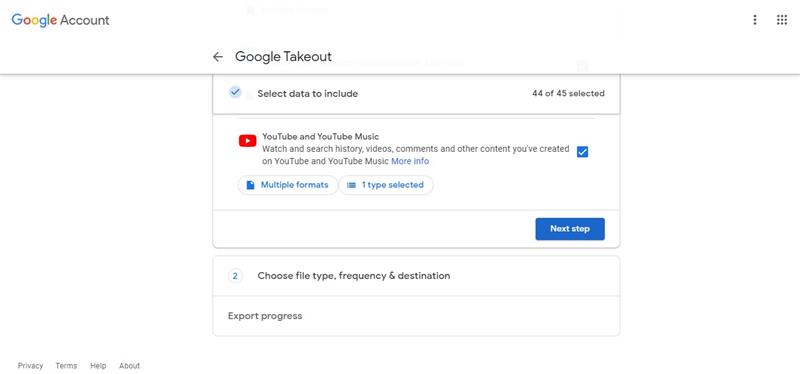
Task: Click the Next step button
Action: point(570,229)
